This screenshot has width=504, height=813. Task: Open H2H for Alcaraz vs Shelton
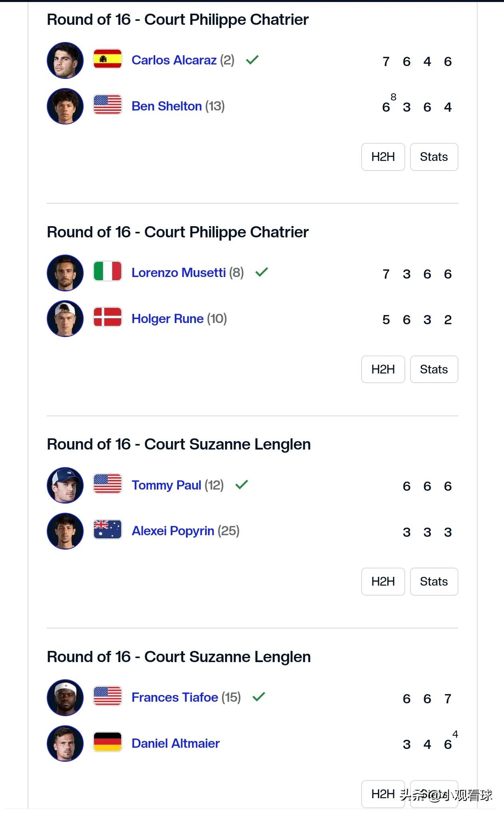(383, 157)
